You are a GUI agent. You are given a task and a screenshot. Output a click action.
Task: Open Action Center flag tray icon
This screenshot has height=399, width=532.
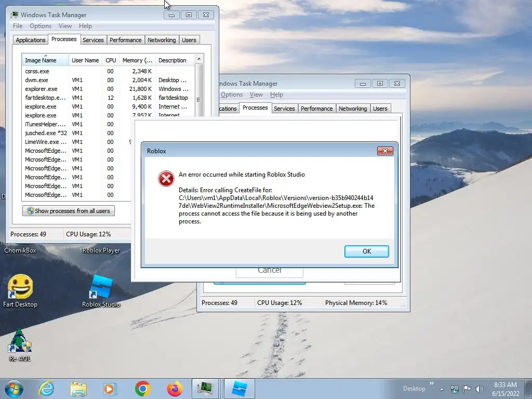[x=467, y=389]
